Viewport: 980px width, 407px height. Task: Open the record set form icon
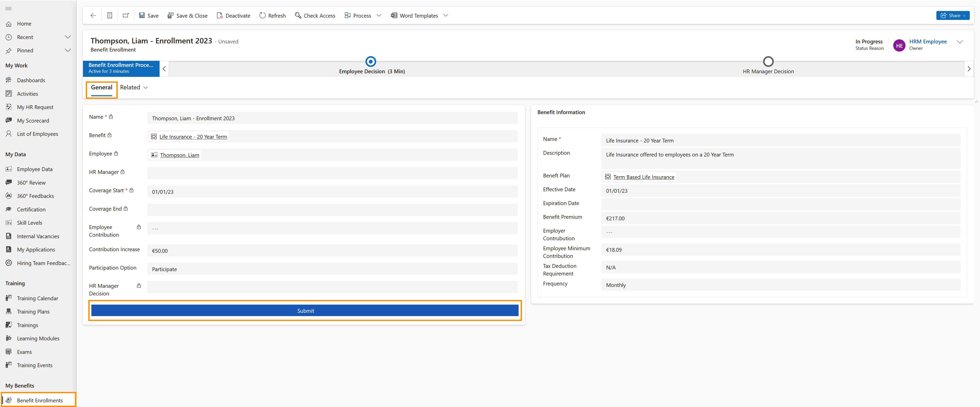click(x=109, y=16)
